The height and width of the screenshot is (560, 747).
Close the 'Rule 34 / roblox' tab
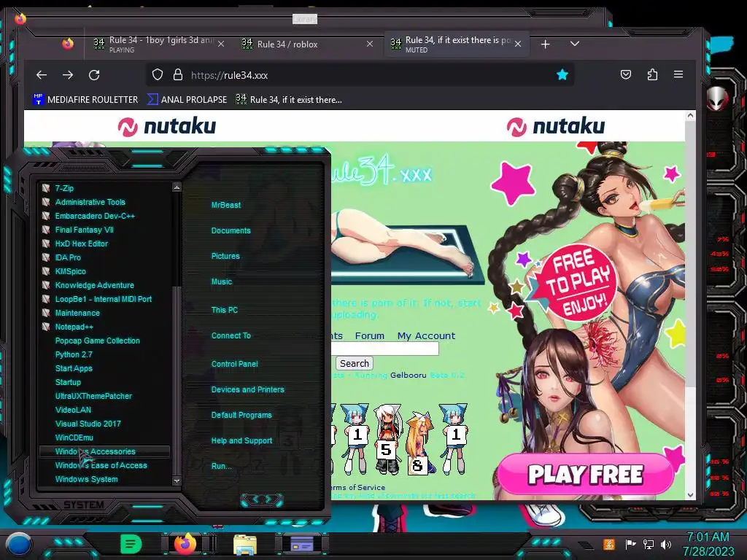[370, 44]
